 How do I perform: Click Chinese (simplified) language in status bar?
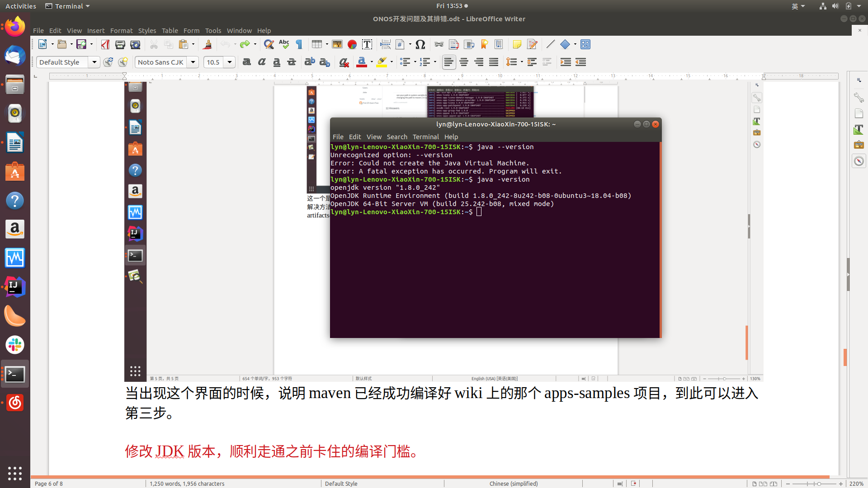click(513, 483)
